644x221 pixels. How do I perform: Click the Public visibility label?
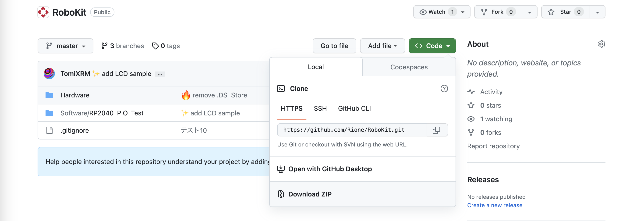[x=102, y=12]
